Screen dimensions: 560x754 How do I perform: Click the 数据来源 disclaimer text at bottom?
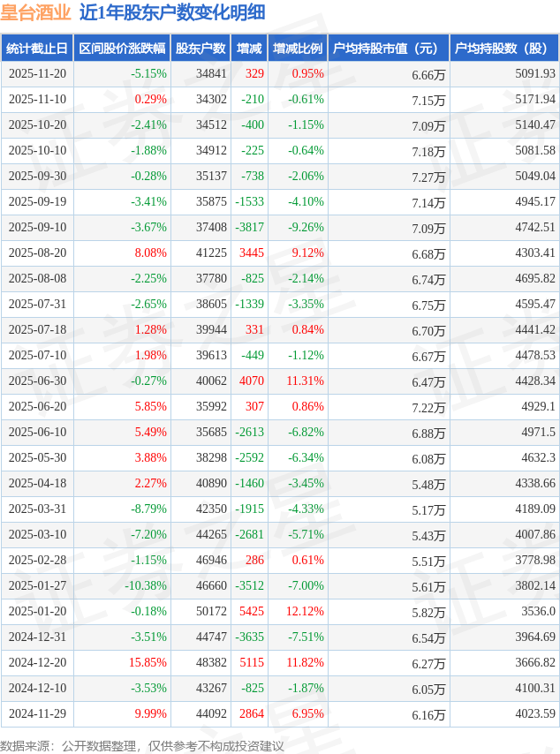click(142, 746)
